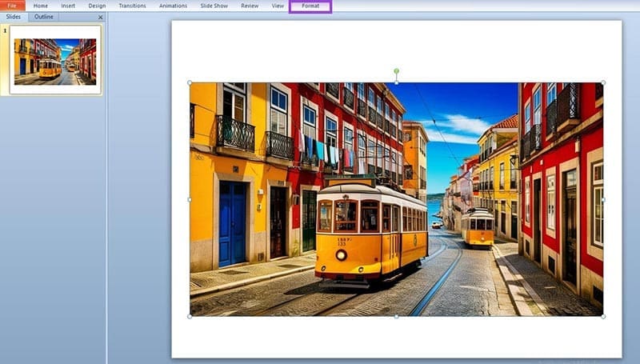Close the Slides/Outline panel
This screenshot has height=364, width=640.
pyautogui.click(x=100, y=17)
